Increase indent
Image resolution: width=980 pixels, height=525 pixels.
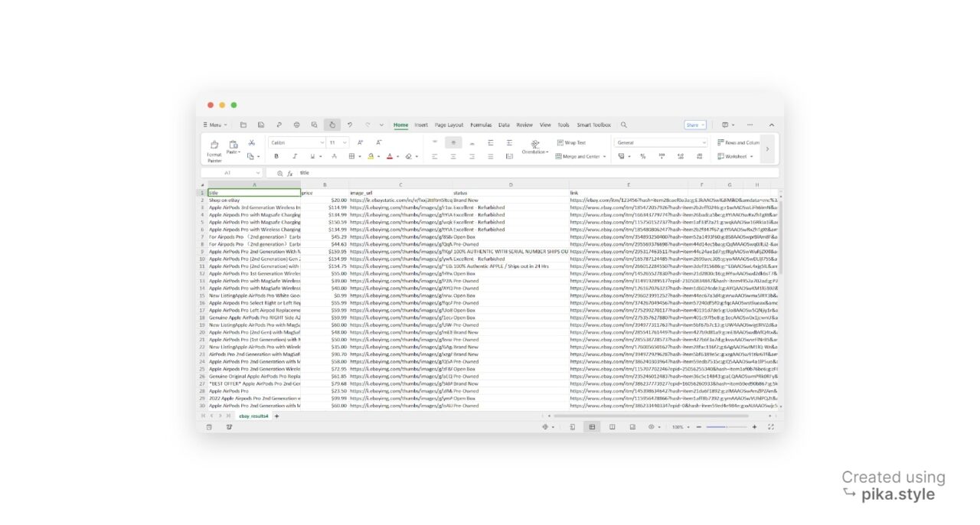(509, 143)
